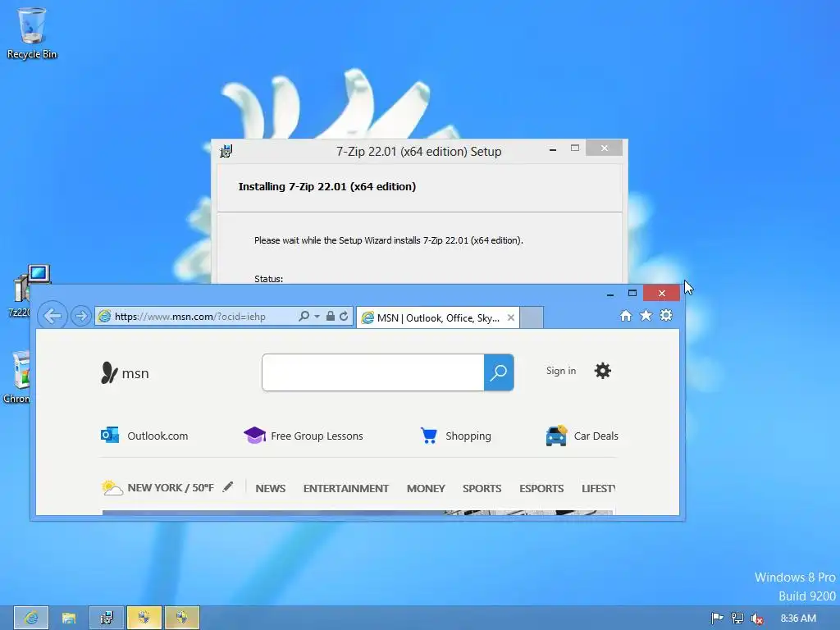
Task: Open File Explorer from the taskbar
Action: (x=69, y=618)
